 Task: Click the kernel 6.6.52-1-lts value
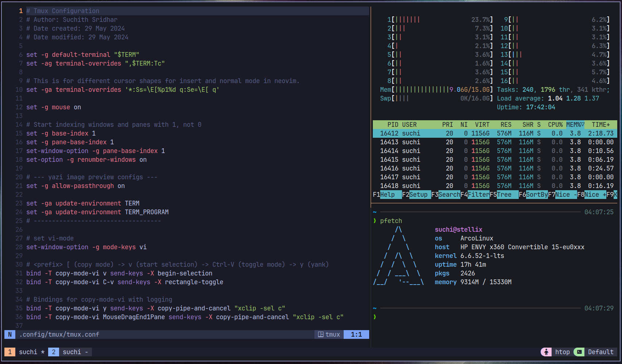coord(482,256)
